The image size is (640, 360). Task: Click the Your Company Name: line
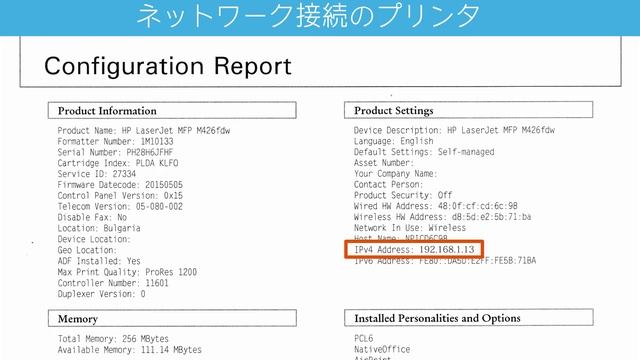pos(395,173)
